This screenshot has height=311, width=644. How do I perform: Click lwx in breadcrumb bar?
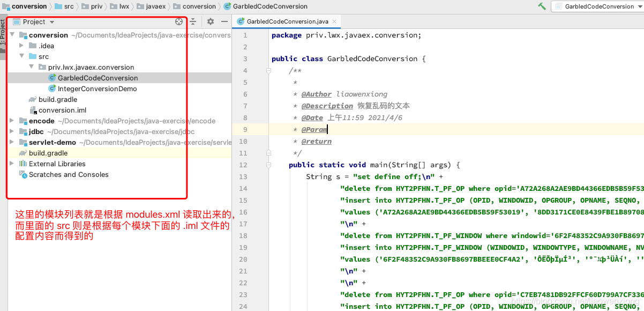[x=124, y=6]
